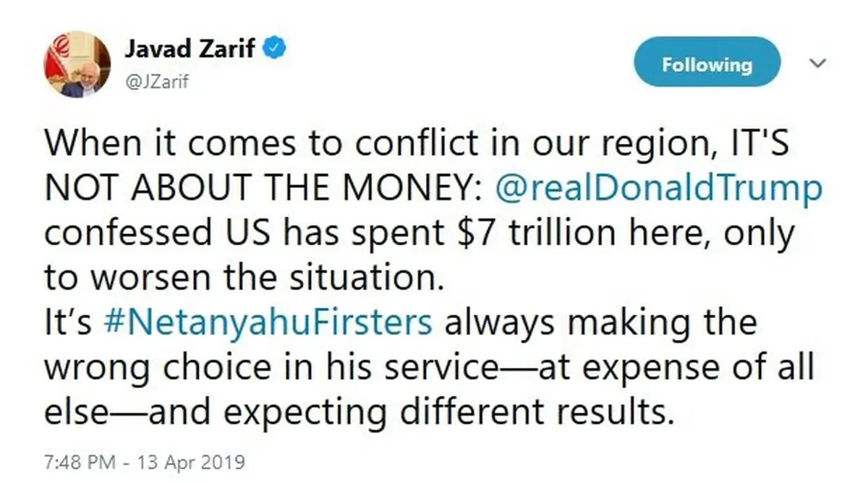The image size is (868, 483).
Task: Open the @realDonaldTrump mention
Action: [660, 190]
